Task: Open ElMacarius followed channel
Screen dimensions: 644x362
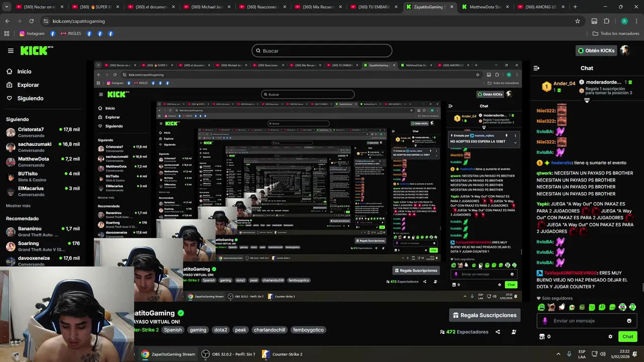Action: [43, 192]
